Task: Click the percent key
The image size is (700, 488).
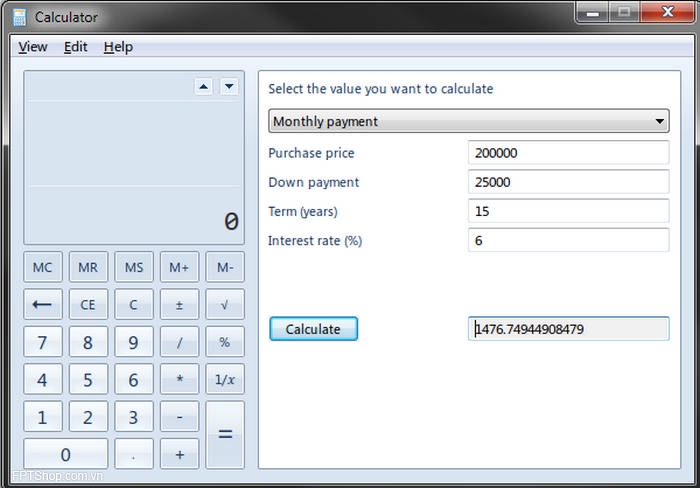Action: pyautogui.click(x=225, y=342)
